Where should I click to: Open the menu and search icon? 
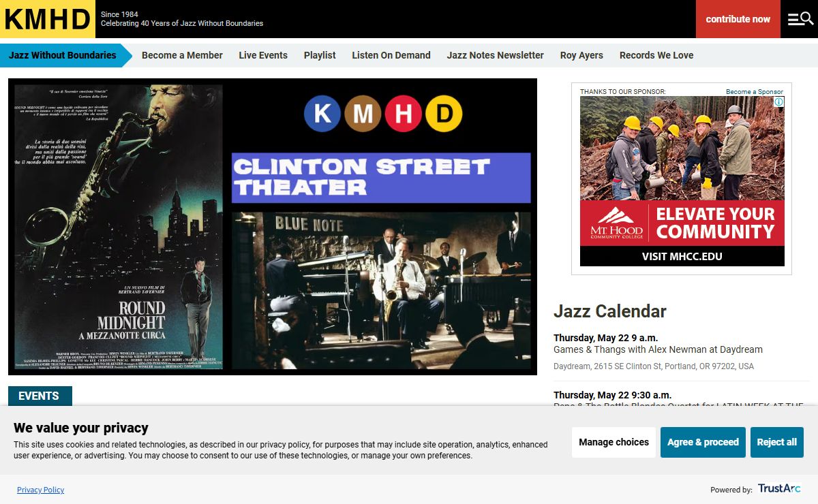point(800,19)
